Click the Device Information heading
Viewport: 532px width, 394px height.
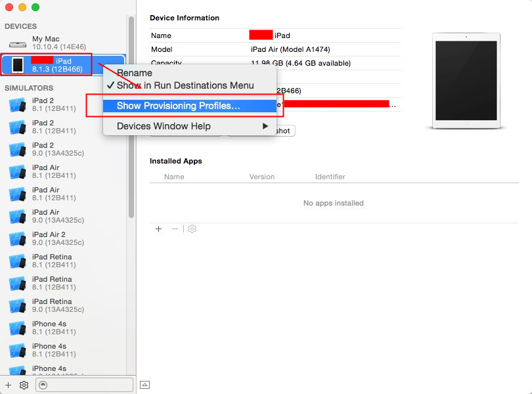tap(185, 18)
